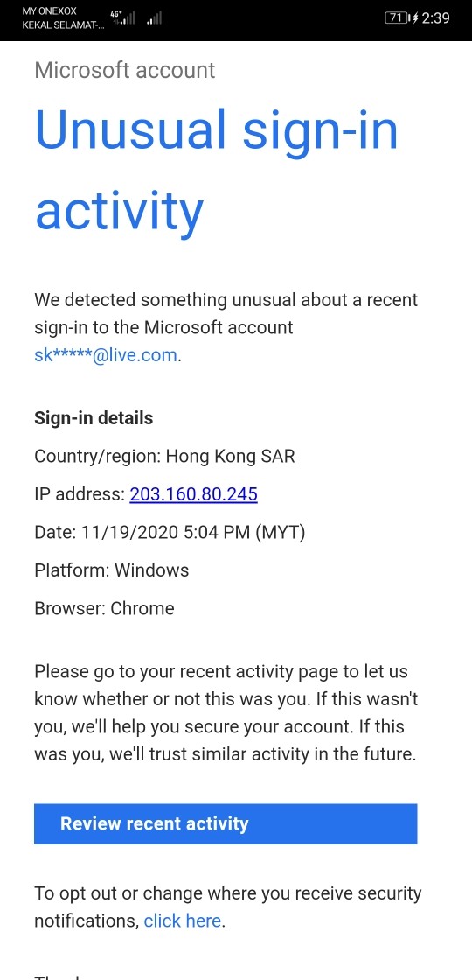Image resolution: width=472 pixels, height=980 pixels.
Task: Tap the battery level icon
Action: (x=397, y=18)
